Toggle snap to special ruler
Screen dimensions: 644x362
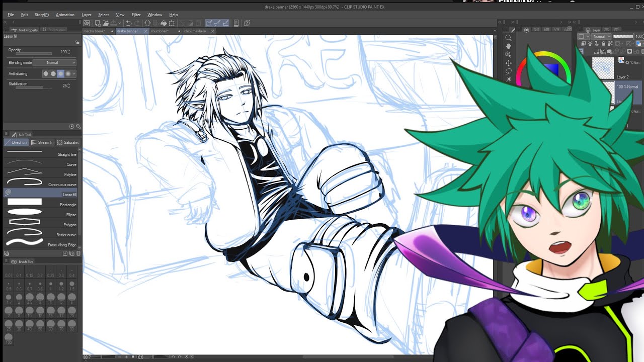click(217, 23)
